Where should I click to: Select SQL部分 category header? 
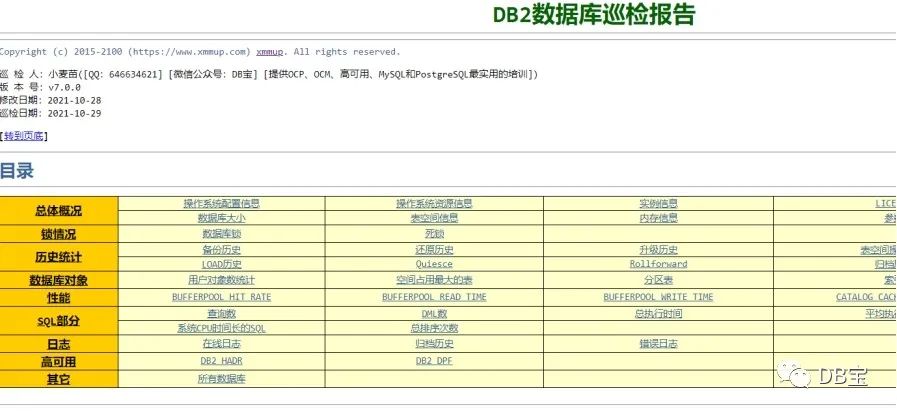point(58,321)
